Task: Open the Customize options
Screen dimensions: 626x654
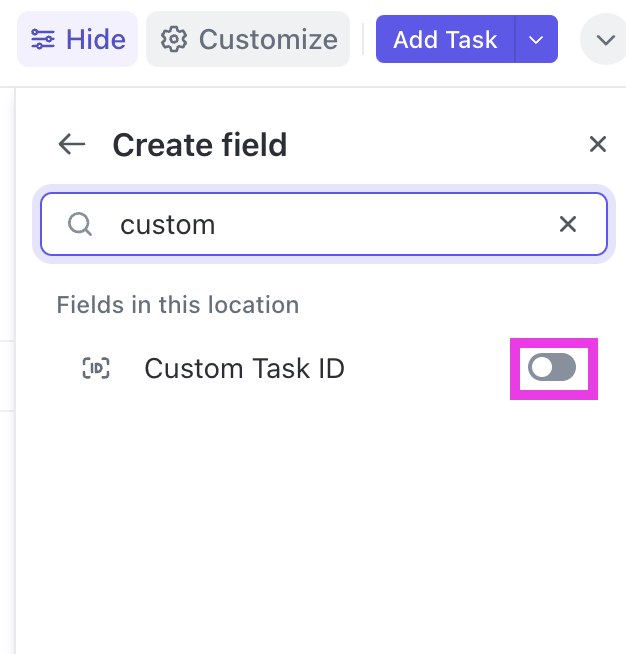Action: [267, 40]
